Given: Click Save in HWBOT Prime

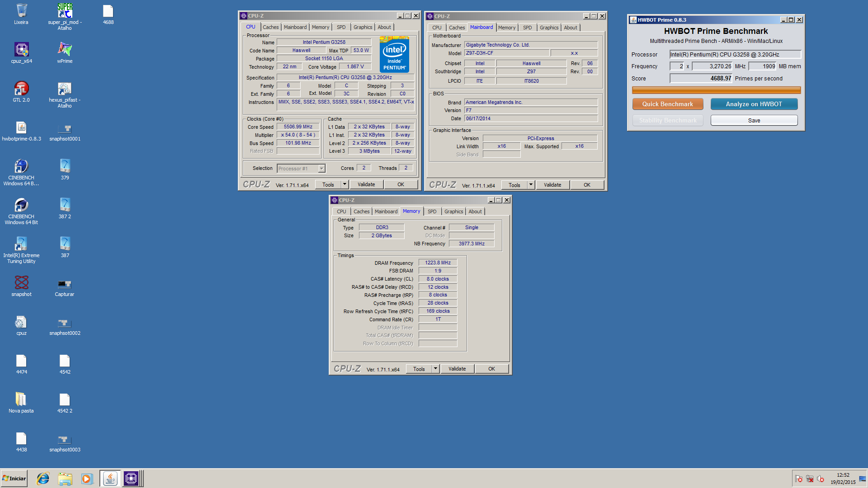Looking at the screenshot, I should [x=754, y=120].
